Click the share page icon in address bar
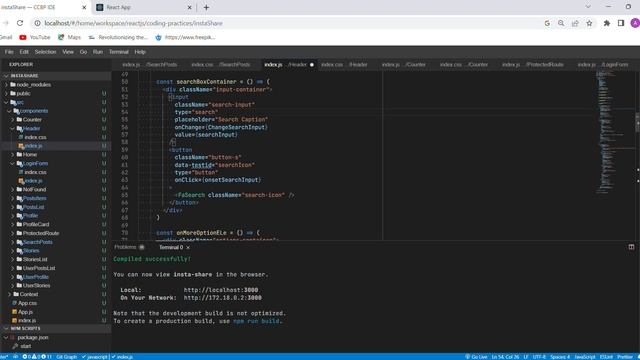640x360 pixels. click(x=575, y=23)
